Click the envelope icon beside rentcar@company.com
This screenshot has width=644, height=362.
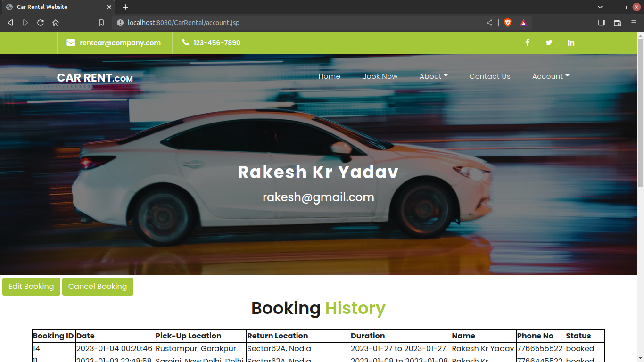71,42
